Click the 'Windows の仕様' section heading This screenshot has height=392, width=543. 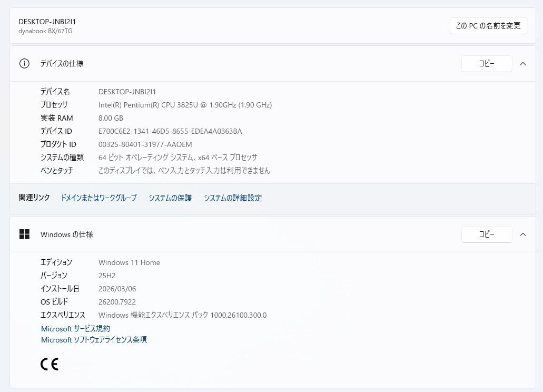67,234
